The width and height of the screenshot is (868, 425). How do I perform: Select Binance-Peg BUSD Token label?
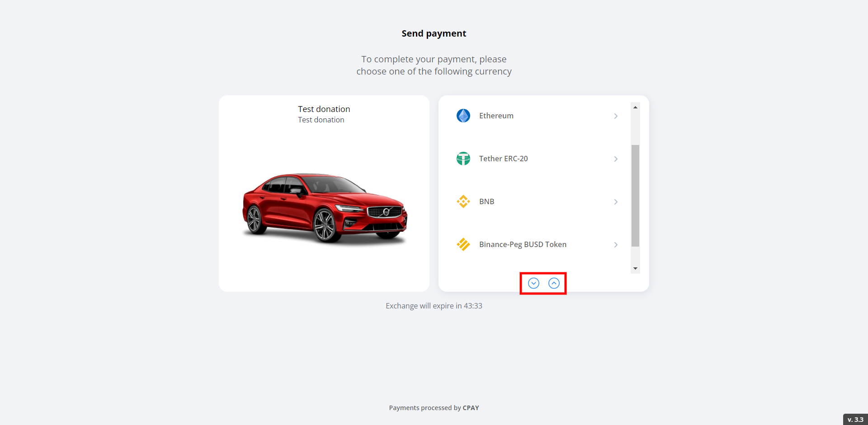[x=523, y=244]
